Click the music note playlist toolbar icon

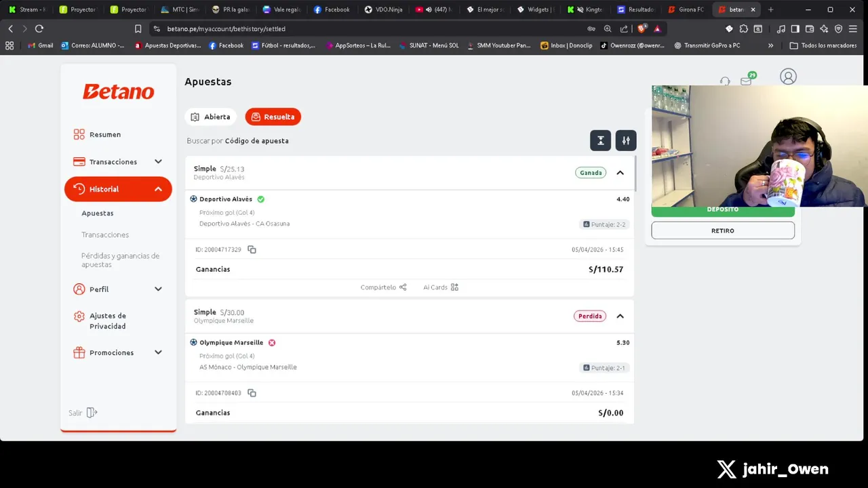(781, 28)
